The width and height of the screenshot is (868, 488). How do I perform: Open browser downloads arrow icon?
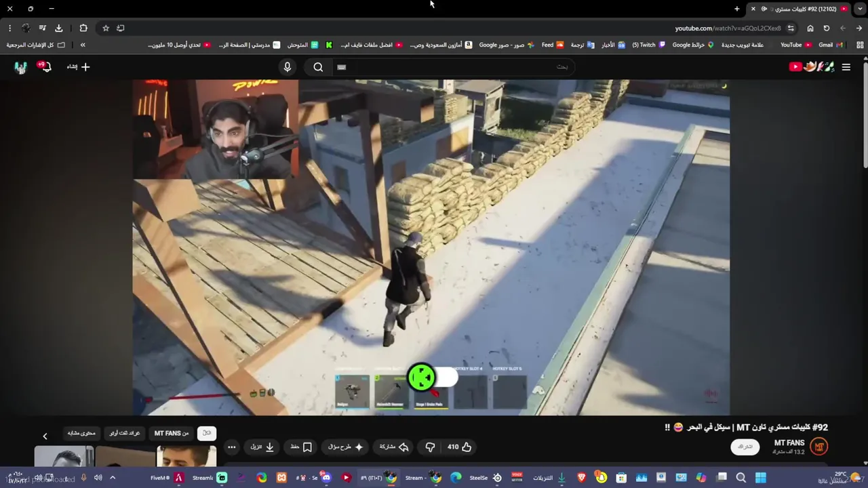58,28
